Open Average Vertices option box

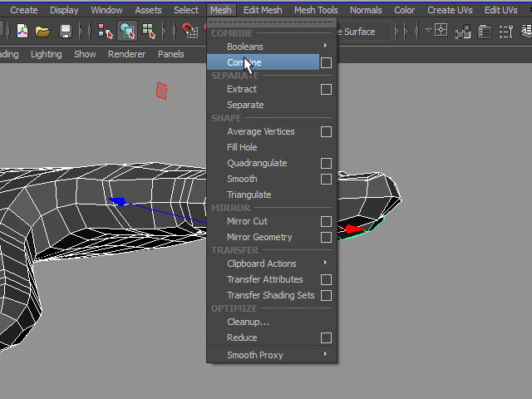326,132
